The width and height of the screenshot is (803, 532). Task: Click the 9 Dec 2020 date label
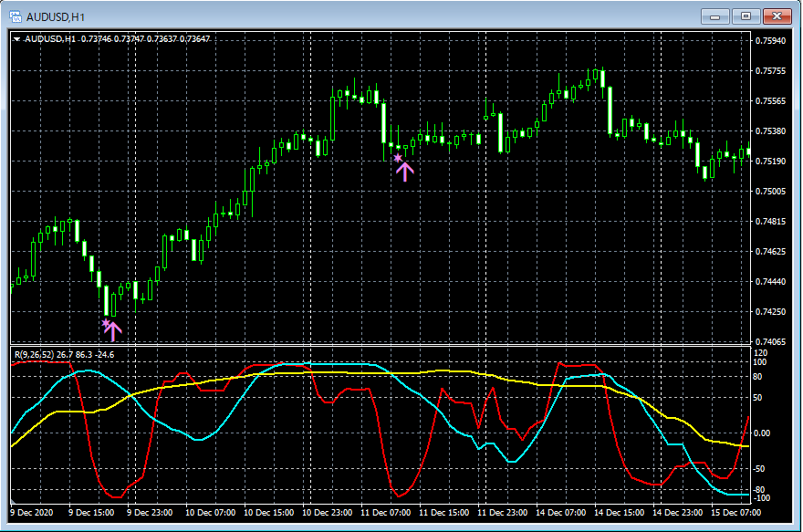point(33,513)
